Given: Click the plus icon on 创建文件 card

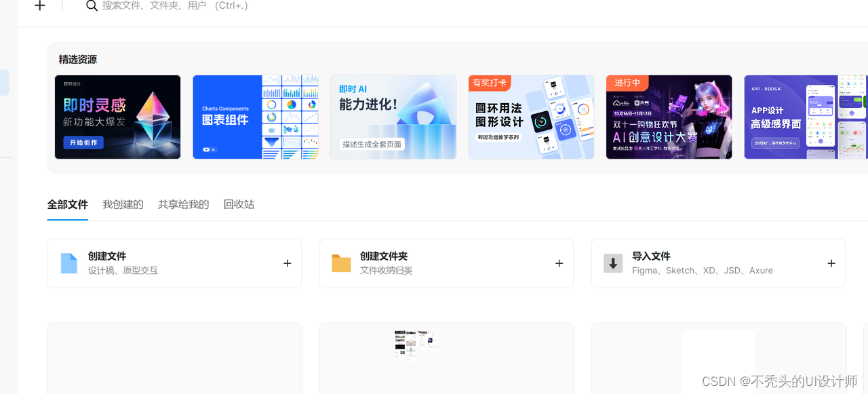Looking at the screenshot, I should pyautogui.click(x=288, y=263).
